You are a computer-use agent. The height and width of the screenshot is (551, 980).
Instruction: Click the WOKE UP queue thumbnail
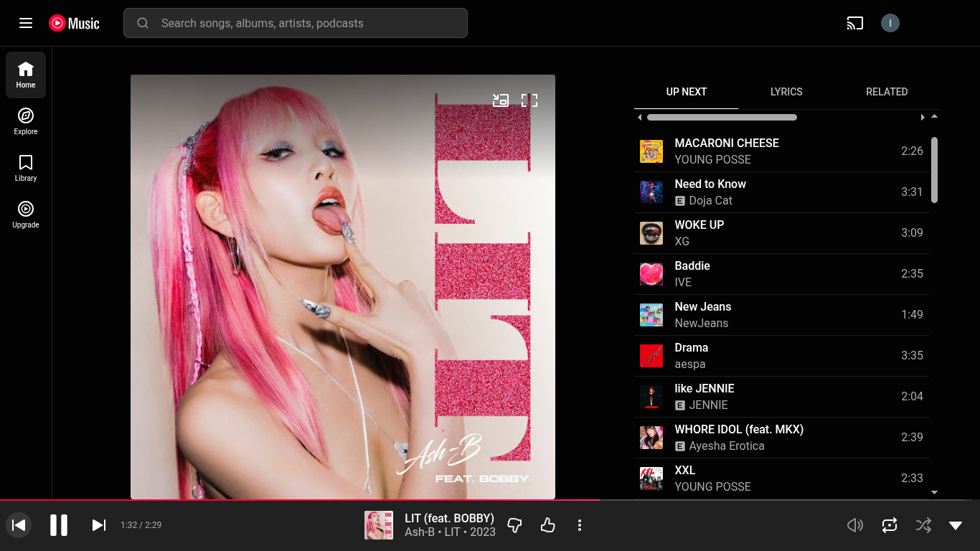651,233
